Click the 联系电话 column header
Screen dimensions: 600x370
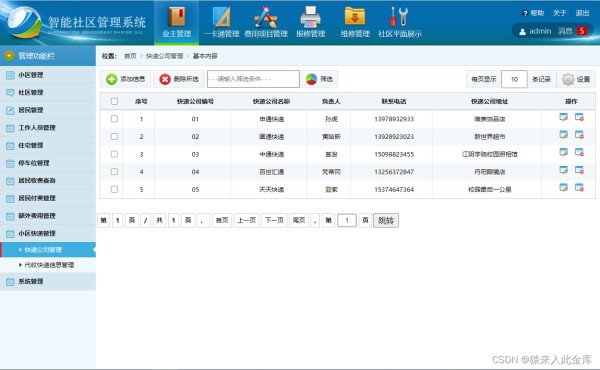pos(394,101)
